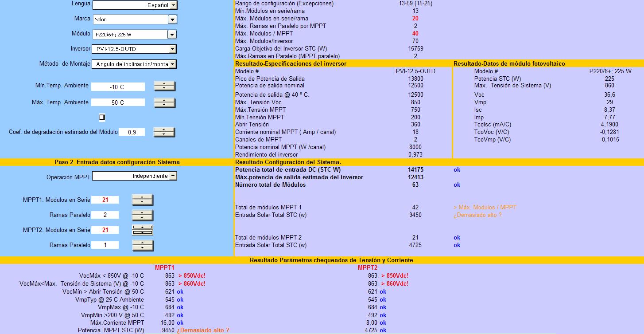Click Max. Tensión de Sistema value "860"
The height and width of the screenshot is (334, 644).
tap(609, 86)
